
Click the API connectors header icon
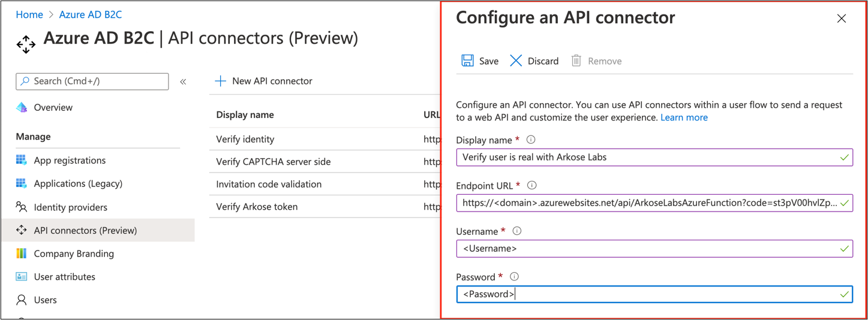[x=26, y=44]
